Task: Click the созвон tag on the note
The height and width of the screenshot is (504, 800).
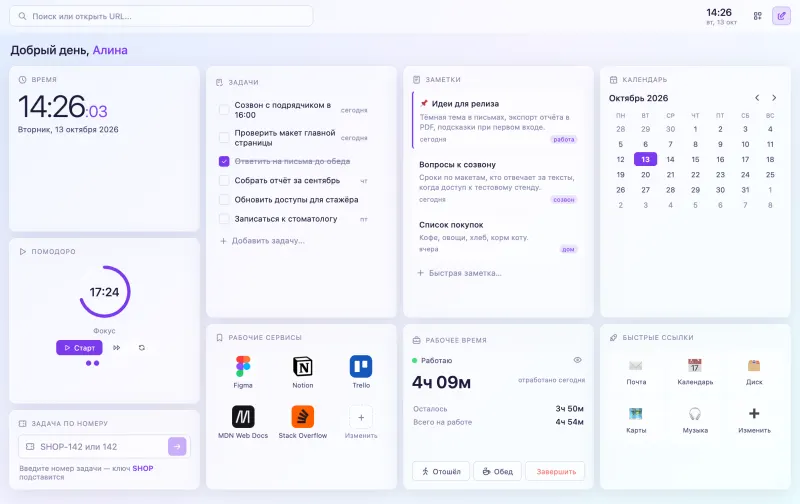Action: point(564,200)
